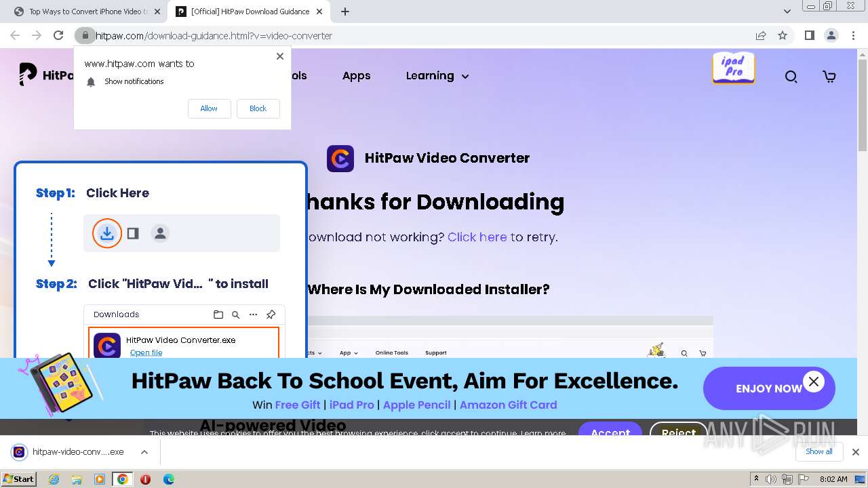Allow notifications from hitpaw.com
Viewport: 868px width, 488px height.
pyautogui.click(x=209, y=108)
